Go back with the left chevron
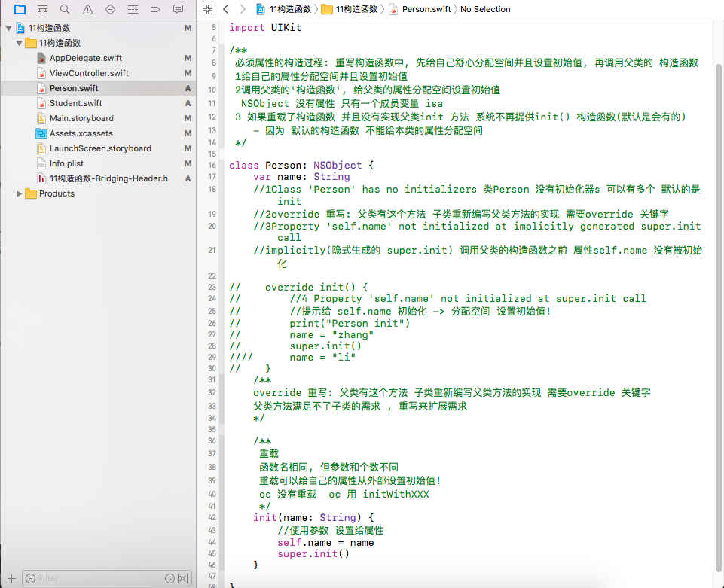Viewport: 724px width, 588px height. tap(226, 9)
